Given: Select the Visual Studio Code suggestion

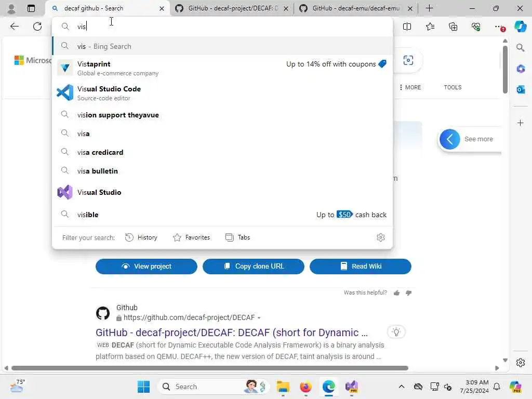Looking at the screenshot, I should point(222,93).
